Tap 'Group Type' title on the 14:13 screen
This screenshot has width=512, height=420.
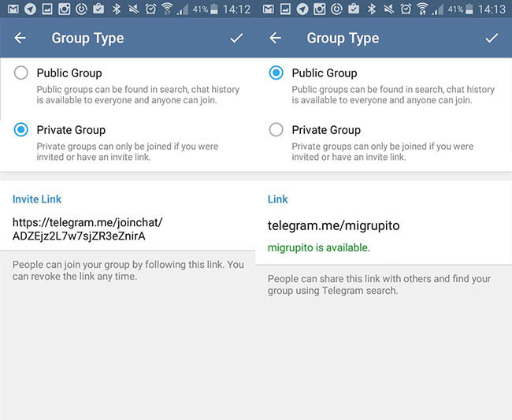coord(343,38)
